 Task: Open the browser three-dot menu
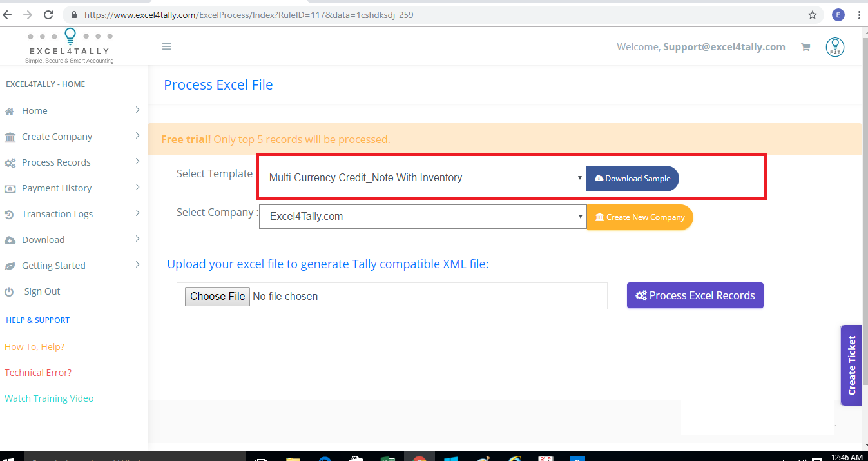(860, 14)
